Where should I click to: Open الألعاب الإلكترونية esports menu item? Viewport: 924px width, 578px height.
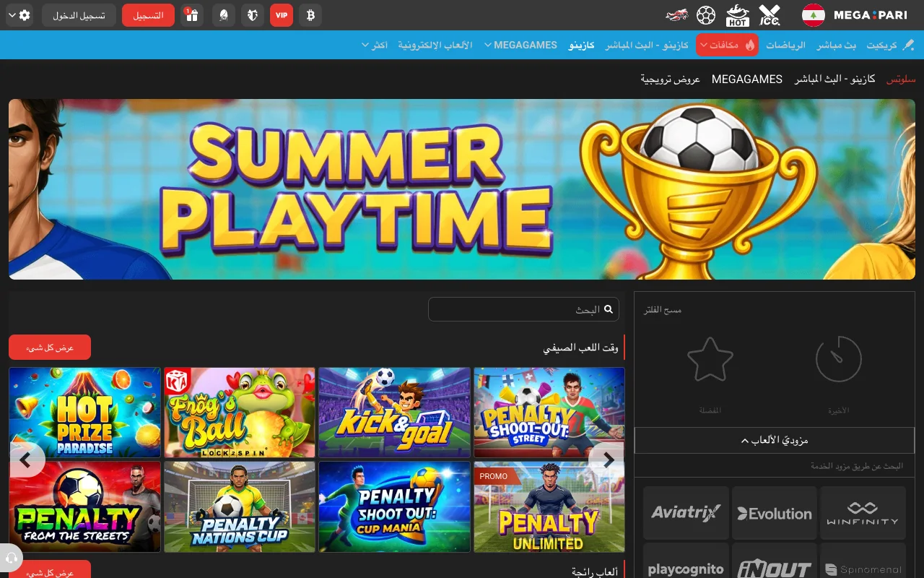(x=435, y=45)
